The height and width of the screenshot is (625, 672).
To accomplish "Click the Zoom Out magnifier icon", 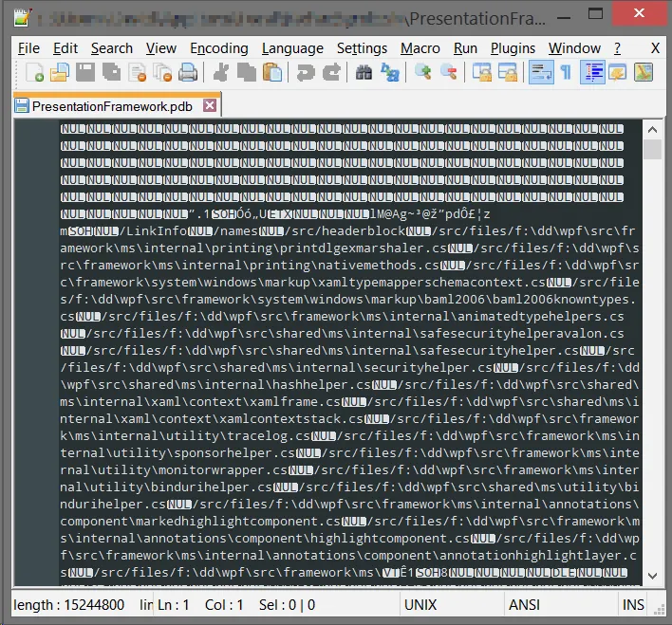I will click(449, 72).
